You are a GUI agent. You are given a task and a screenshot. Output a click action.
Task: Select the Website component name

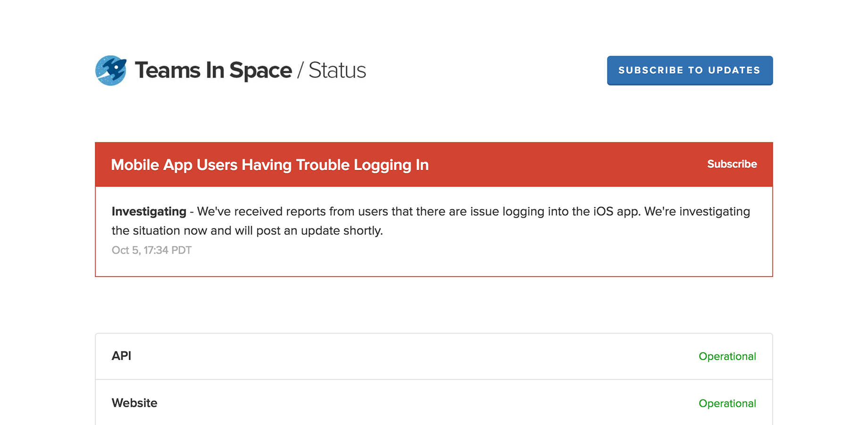click(x=134, y=403)
